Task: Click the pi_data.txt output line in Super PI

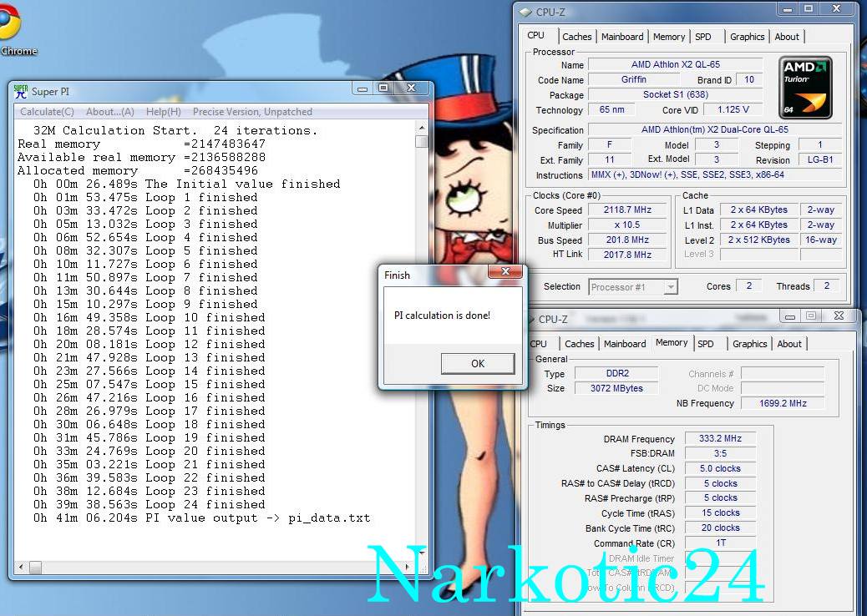Action: click(202, 518)
